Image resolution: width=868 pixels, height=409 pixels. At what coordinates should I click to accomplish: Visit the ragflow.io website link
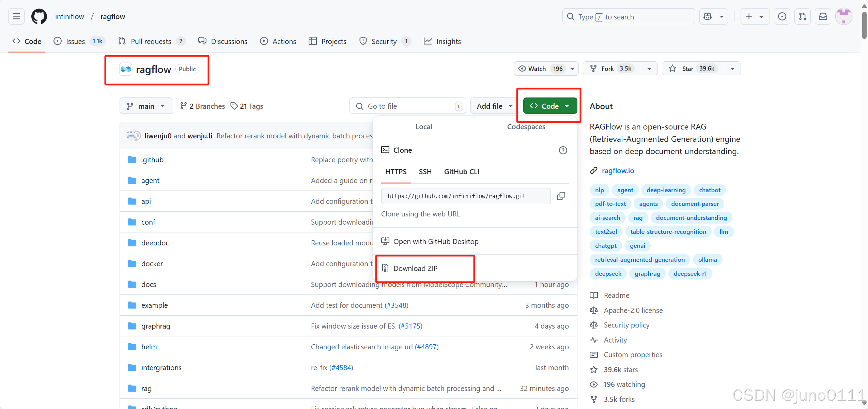pyautogui.click(x=618, y=170)
